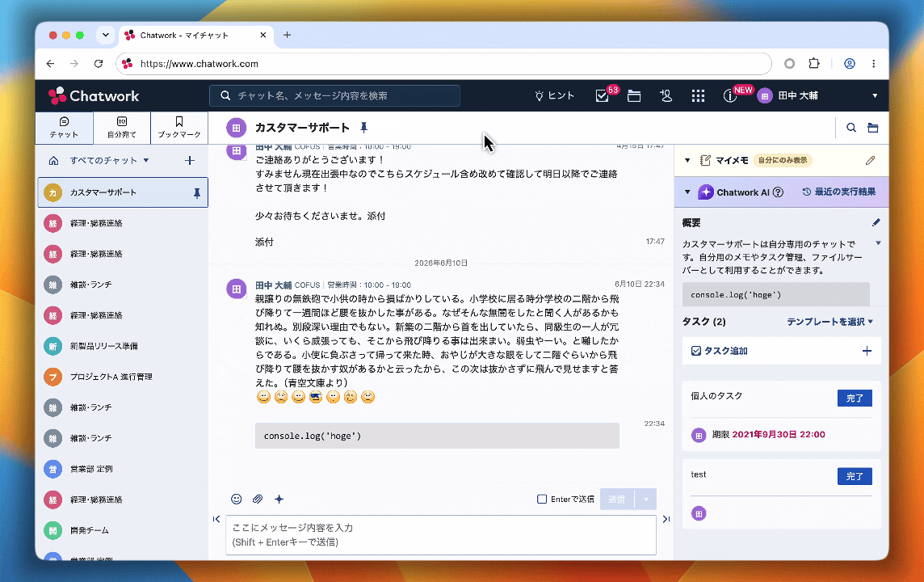Screen dimensions: 924x582
Task: Reload the browser page
Action: 99,63
